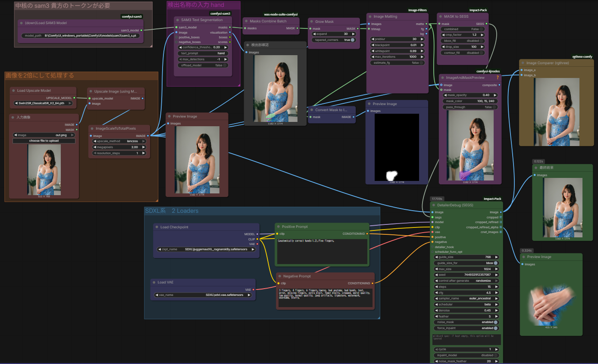The image size is (598, 364).
Task: Click the ImageAndMaskPreview help question mark icon
Action: coord(498,78)
